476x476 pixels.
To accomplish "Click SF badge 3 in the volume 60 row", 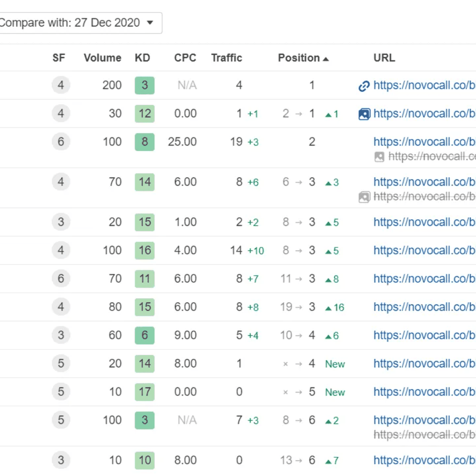I will [x=61, y=335].
